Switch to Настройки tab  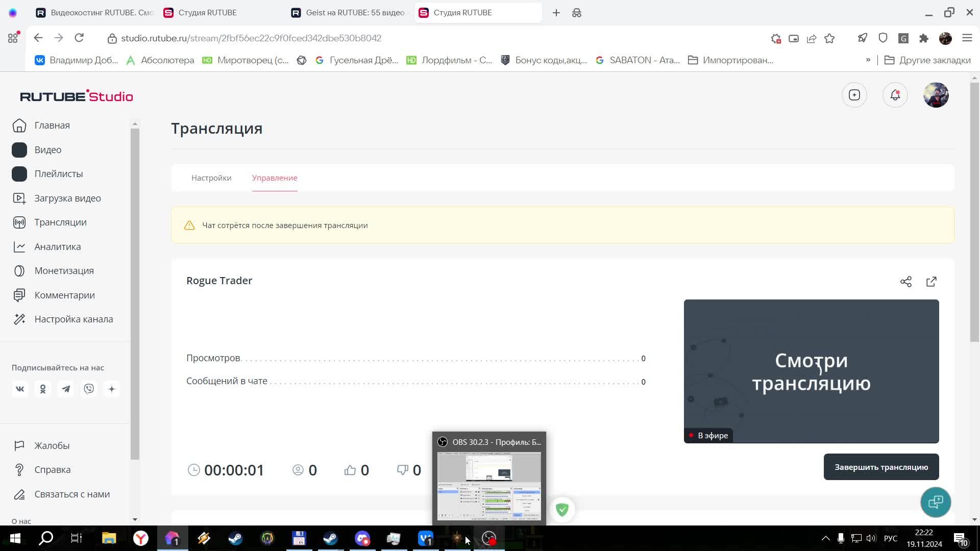pos(211,178)
